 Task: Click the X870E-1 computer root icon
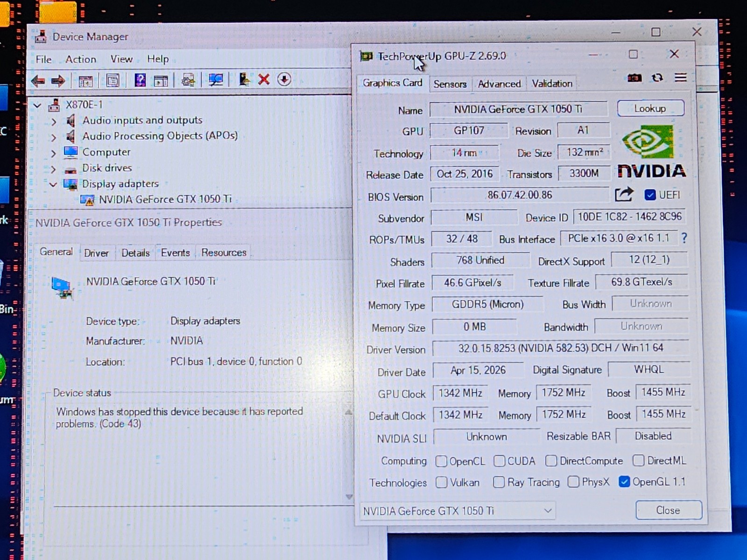coord(54,105)
